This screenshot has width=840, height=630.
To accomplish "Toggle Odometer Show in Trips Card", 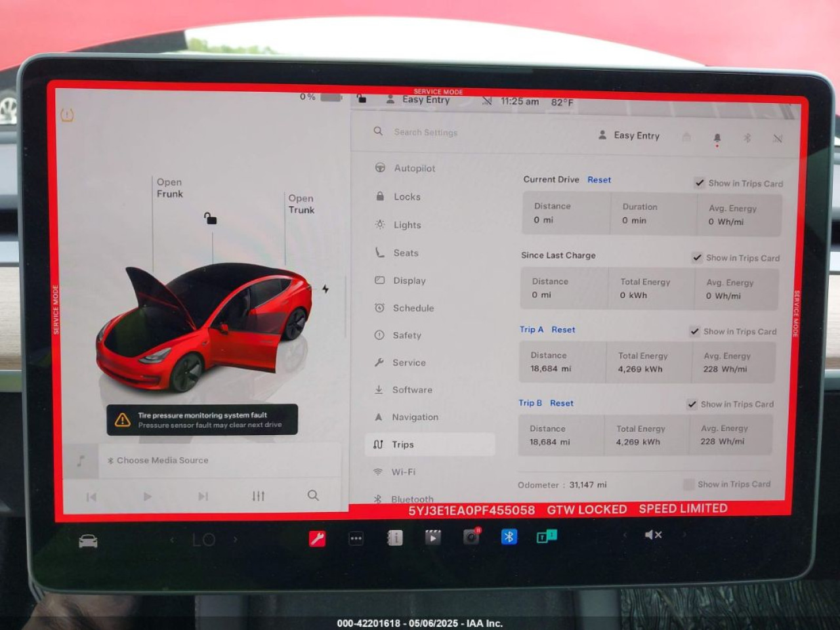I will [688, 484].
